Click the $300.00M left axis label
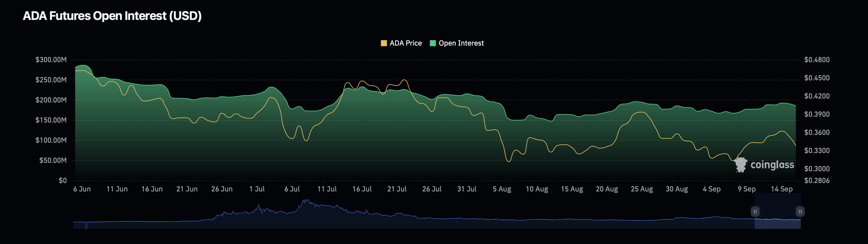Screen dimensions: 868x244 click(51, 60)
